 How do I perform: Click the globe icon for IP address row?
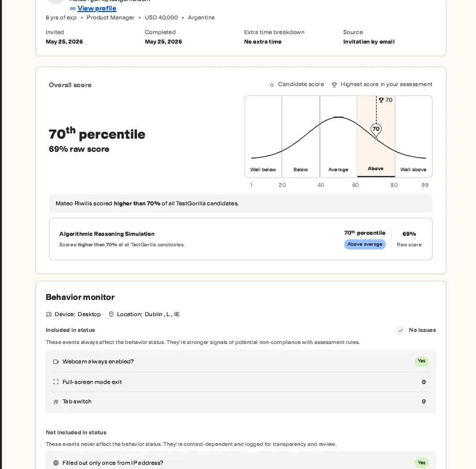56,463
